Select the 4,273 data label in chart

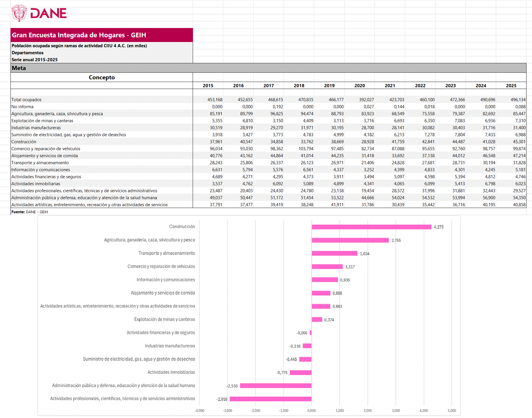click(x=438, y=227)
